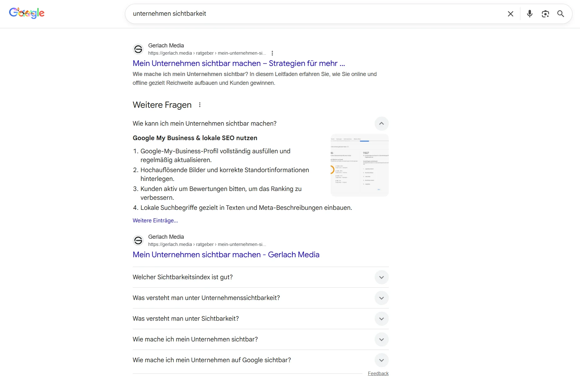The width and height of the screenshot is (580, 392).
Task: Click the Gerlach Media favicon on second result
Action: coord(138,240)
